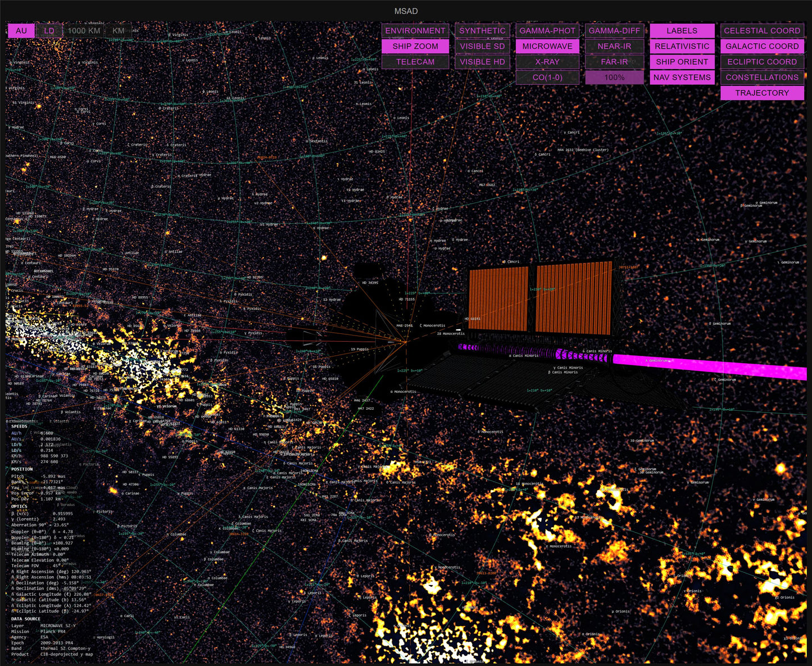
Task: Select the VISIBLE SD layer
Action: coord(482,46)
